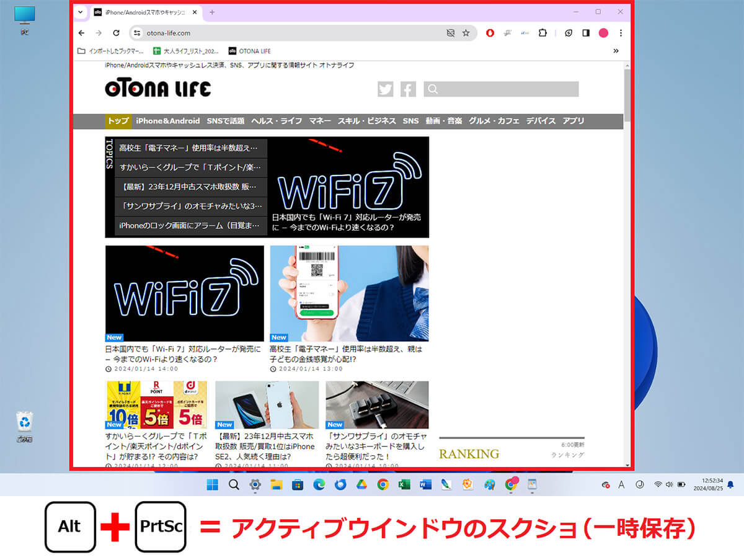
Task: Open the iPhone SE2 article thumbnail
Action: point(267,405)
